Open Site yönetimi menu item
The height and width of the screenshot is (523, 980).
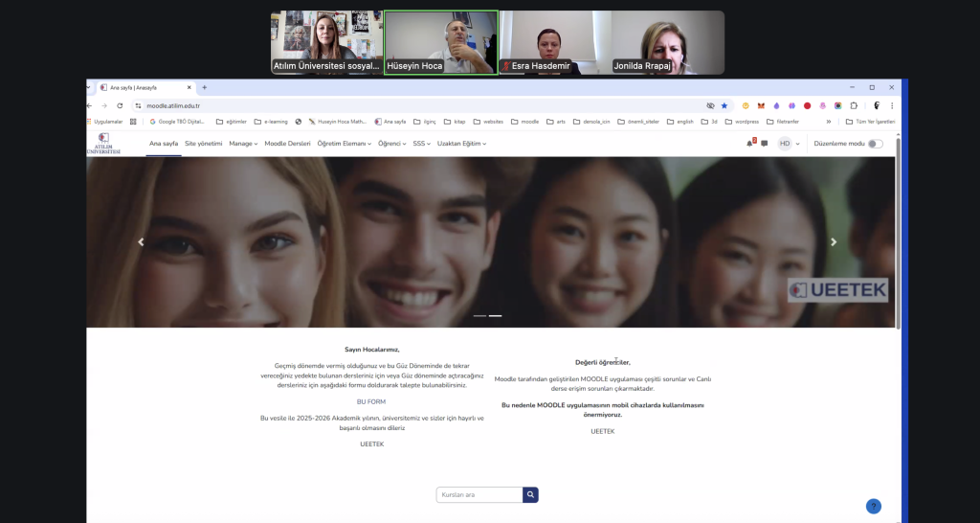[x=203, y=144]
